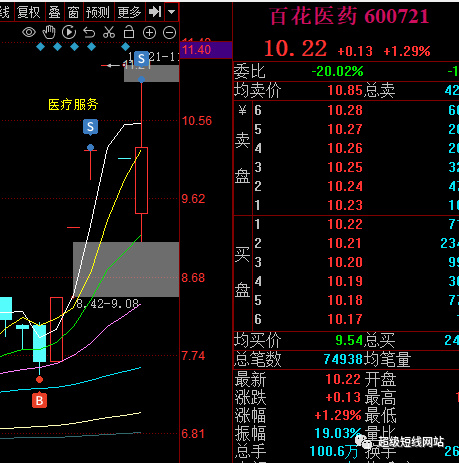
Task: Click the 8.68 price axis label
Action: point(193,278)
